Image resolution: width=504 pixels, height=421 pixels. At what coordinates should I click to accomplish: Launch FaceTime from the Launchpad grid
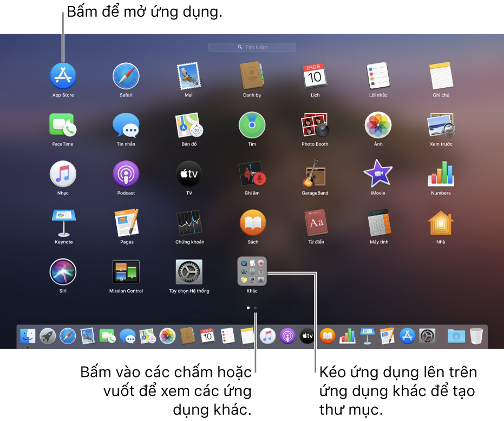tap(63, 125)
